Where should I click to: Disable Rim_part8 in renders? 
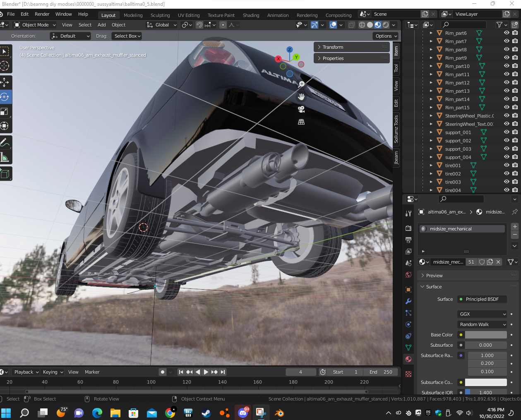(x=515, y=49)
